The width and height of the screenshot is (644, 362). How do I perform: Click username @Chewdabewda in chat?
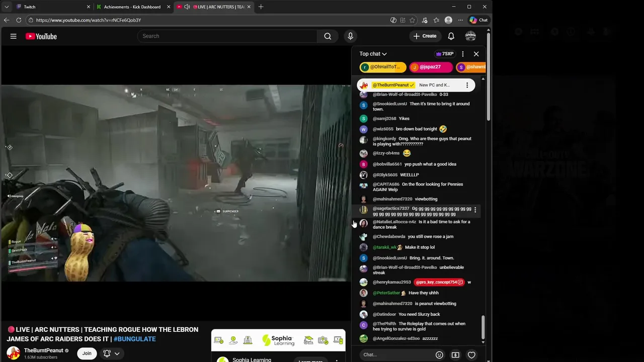[x=389, y=236]
